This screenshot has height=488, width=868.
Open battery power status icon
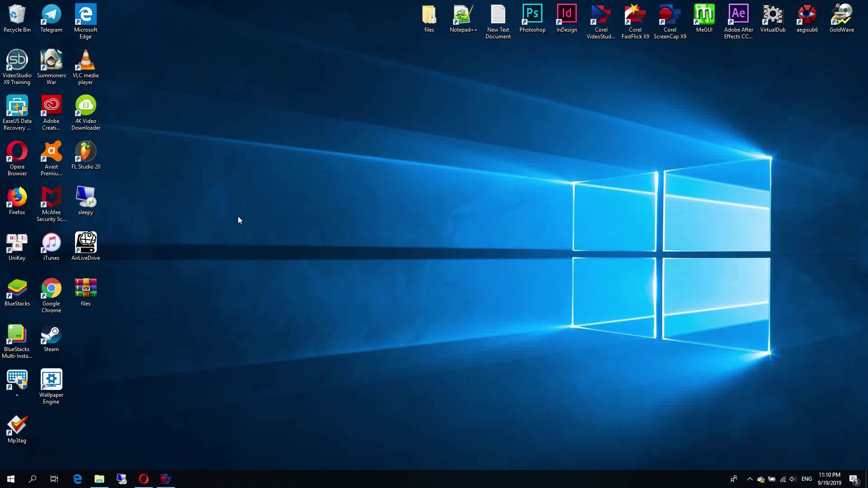pos(772,479)
